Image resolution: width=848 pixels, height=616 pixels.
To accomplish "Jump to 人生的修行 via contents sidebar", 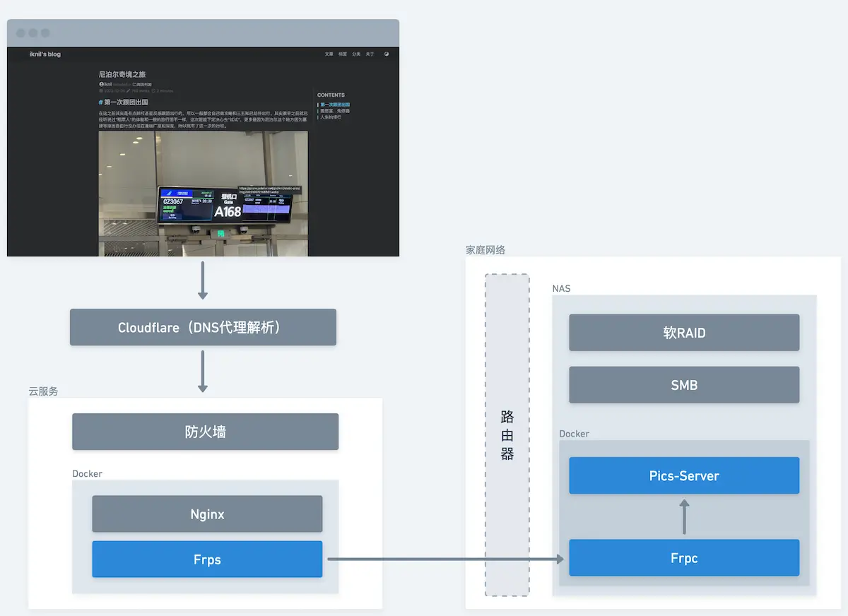I will [x=329, y=117].
